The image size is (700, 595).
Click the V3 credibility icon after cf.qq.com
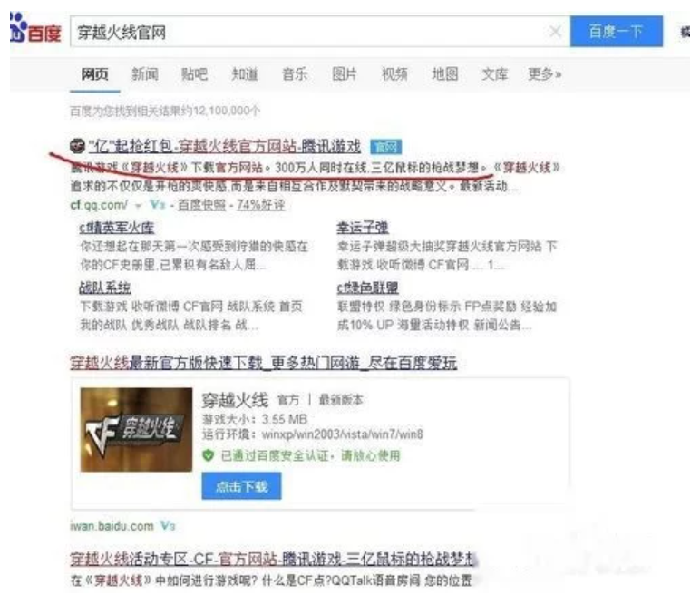click(x=158, y=205)
